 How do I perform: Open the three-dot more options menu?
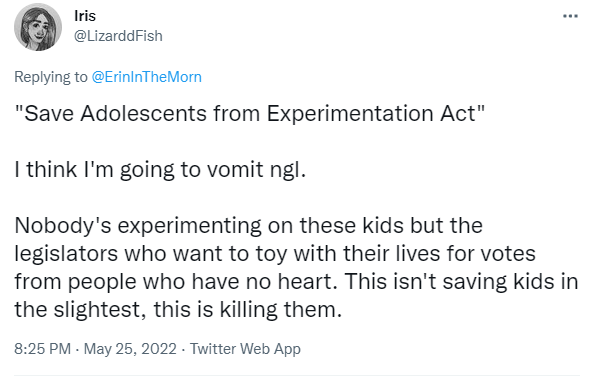pos(570,16)
